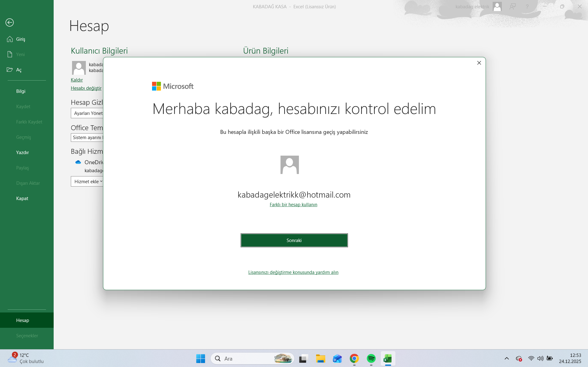
Task: Close the Microsoft account dialog
Action: click(x=479, y=63)
